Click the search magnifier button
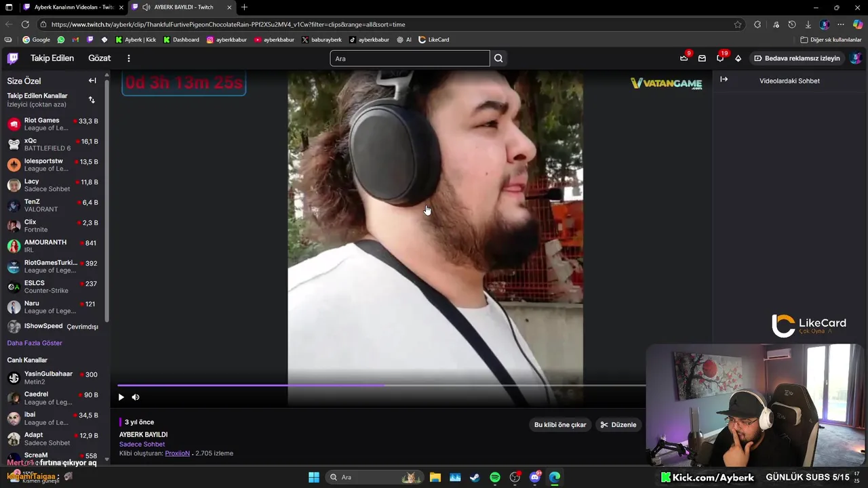This screenshot has height=488, width=868. [498, 58]
